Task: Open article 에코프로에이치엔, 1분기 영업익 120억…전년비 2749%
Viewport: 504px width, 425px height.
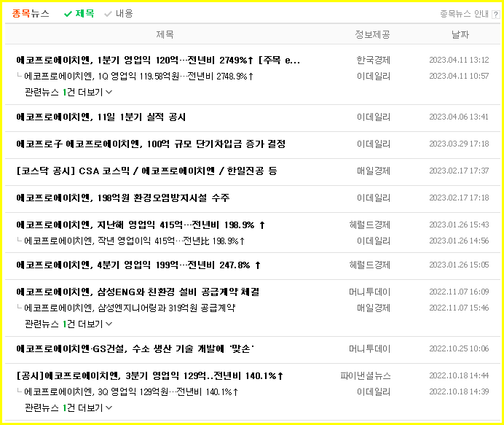Action: click(158, 61)
